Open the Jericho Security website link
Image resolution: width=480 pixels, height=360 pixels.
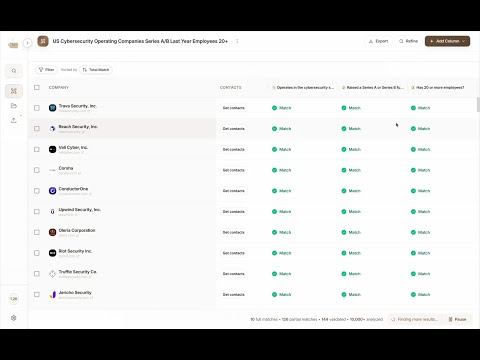point(76,297)
